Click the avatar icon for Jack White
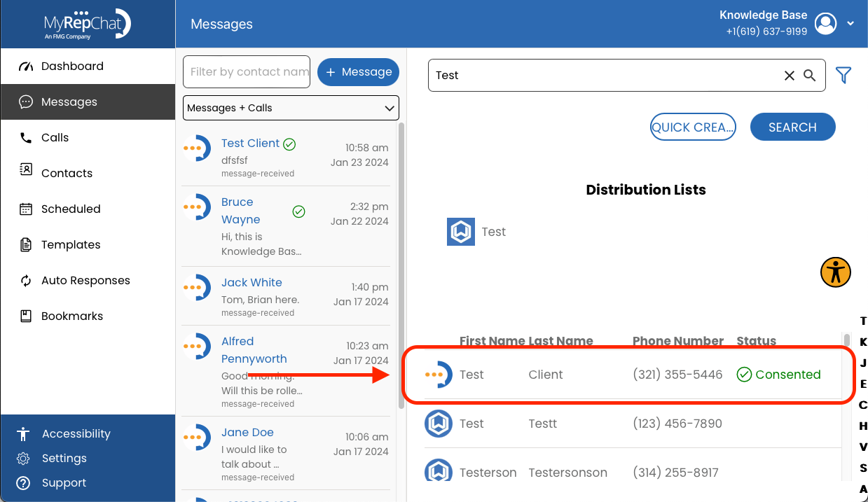Image resolution: width=868 pixels, height=502 pixels. (x=197, y=288)
